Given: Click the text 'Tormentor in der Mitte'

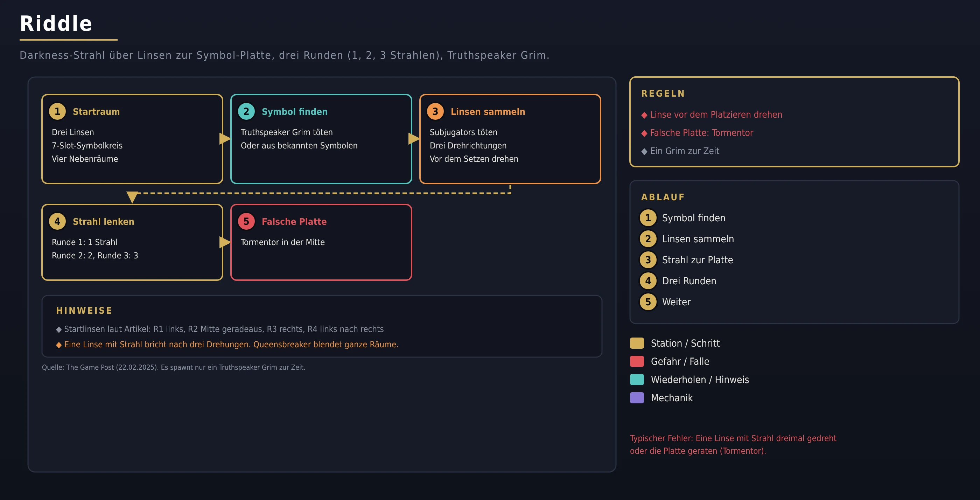Looking at the screenshot, I should [x=283, y=242].
